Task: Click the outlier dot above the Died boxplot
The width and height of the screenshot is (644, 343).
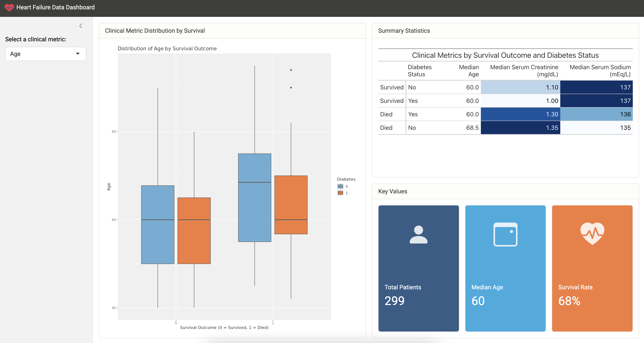Action: pyautogui.click(x=291, y=70)
